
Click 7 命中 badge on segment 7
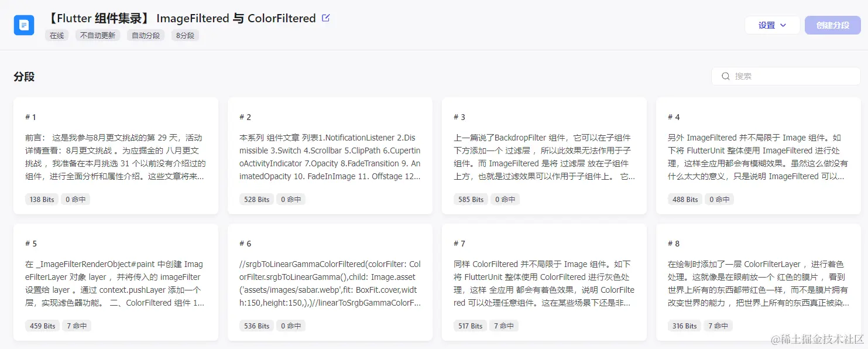coord(505,326)
